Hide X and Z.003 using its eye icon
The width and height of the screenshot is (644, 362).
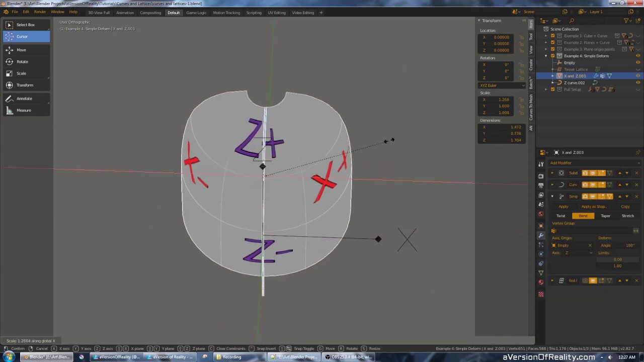point(638,76)
